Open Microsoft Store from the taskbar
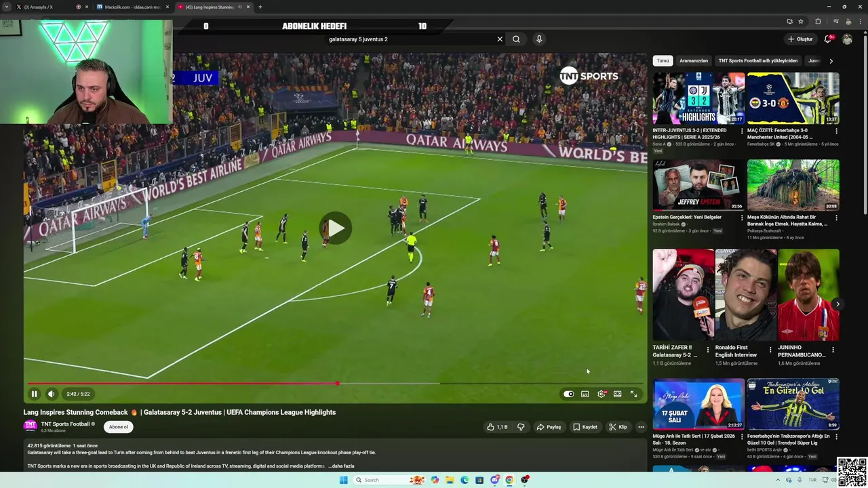868x488 pixels. click(479, 480)
